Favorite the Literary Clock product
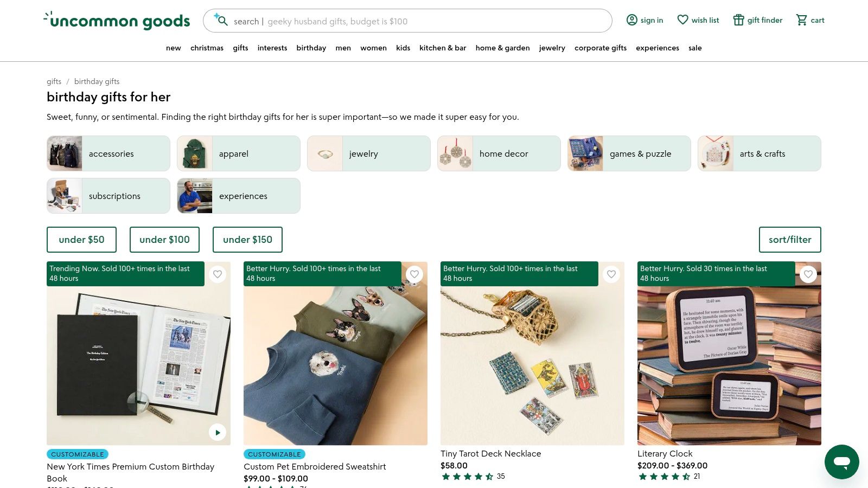 point(808,274)
